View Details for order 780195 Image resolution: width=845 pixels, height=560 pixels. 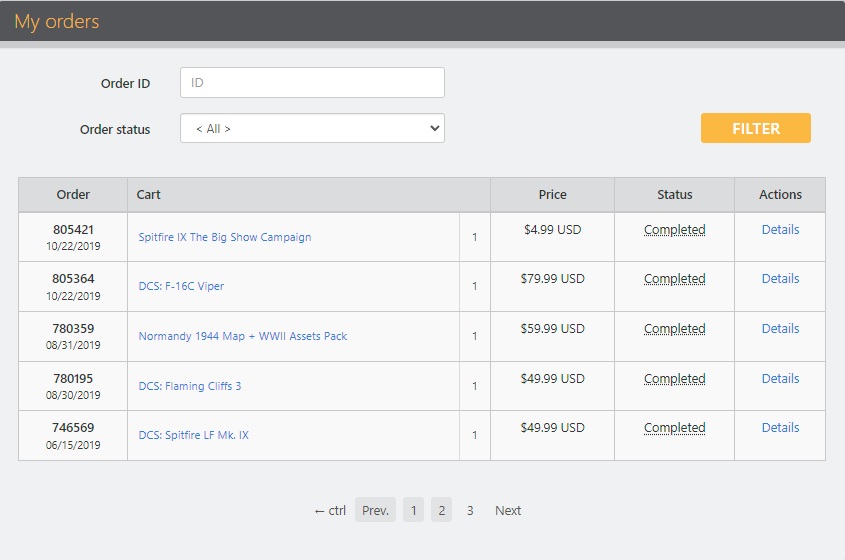click(780, 378)
